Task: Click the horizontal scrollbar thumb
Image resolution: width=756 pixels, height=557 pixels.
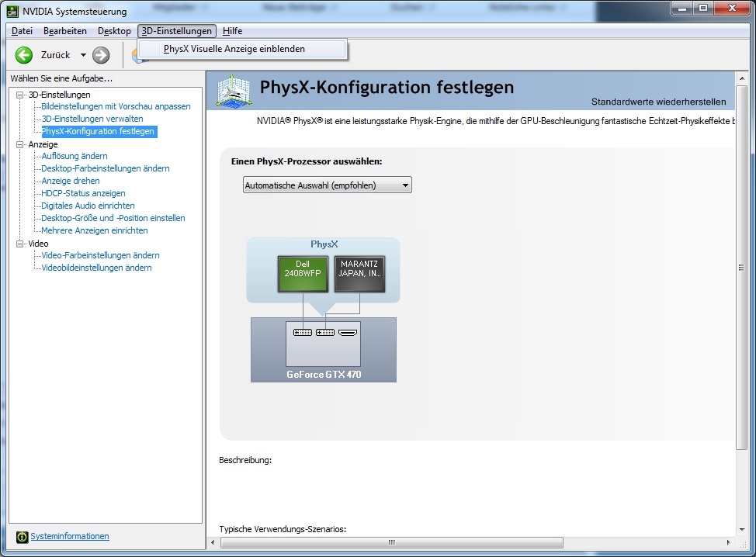Action: [392, 542]
